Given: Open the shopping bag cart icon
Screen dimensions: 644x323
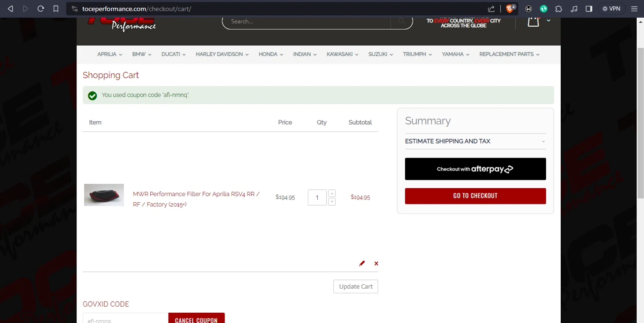Looking at the screenshot, I should 533,21.
